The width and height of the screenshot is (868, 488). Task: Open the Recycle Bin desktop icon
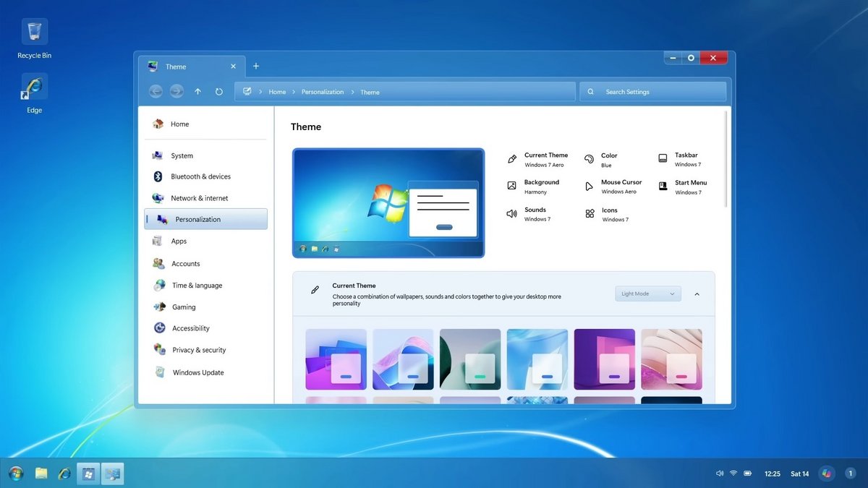click(x=35, y=40)
